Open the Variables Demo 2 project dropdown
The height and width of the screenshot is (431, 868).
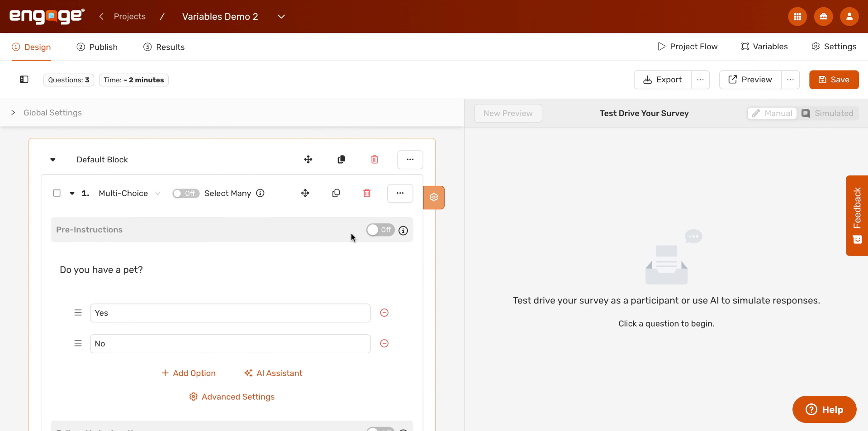[x=281, y=17]
